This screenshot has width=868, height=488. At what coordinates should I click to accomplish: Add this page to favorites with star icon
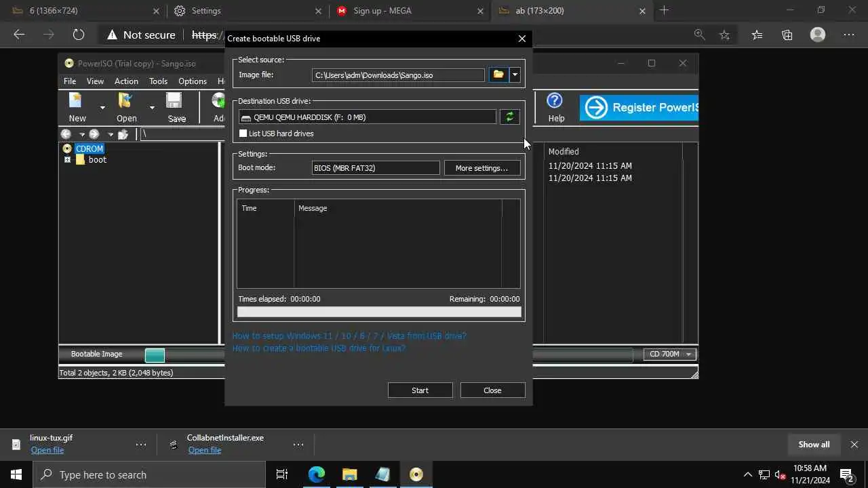pyautogui.click(x=725, y=35)
